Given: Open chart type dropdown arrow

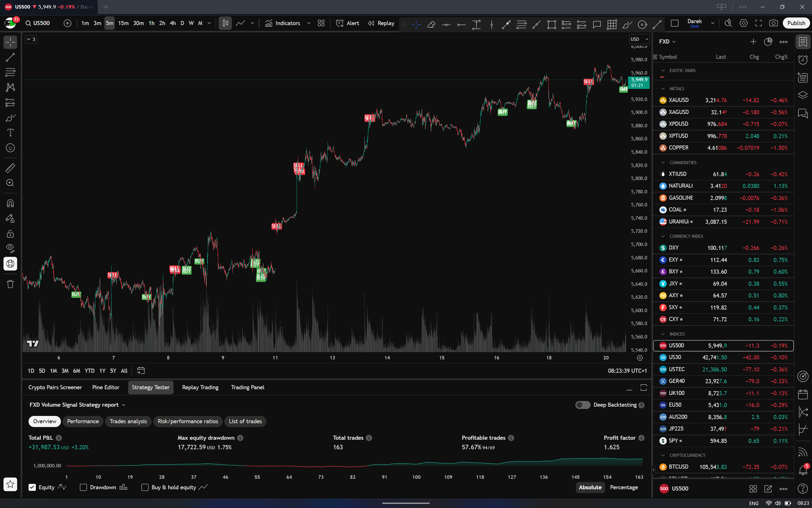Looking at the screenshot, I should 252,23.
